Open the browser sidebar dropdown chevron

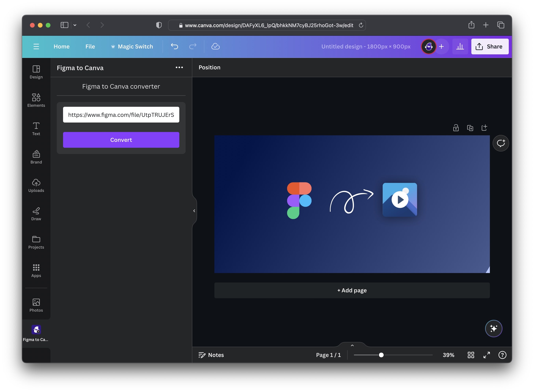click(x=75, y=25)
